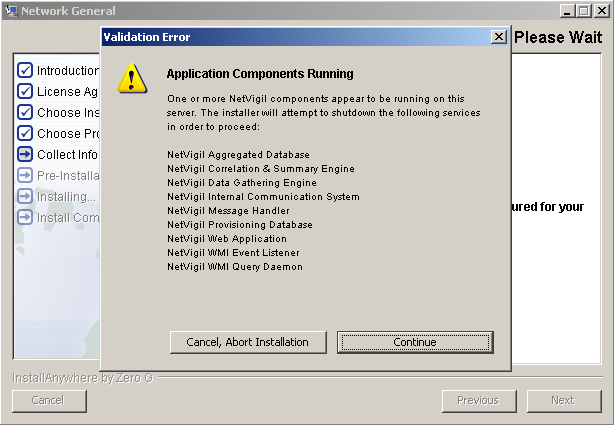Click the Validation Error title bar
The height and width of the screenshot is (425, 614).
point(300,37)
